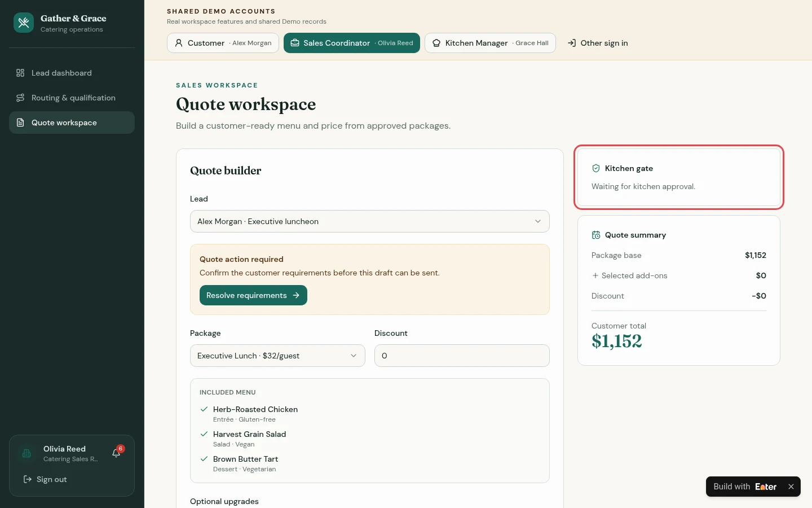Click the Sign out arrow icon

[x=27, y=479]
